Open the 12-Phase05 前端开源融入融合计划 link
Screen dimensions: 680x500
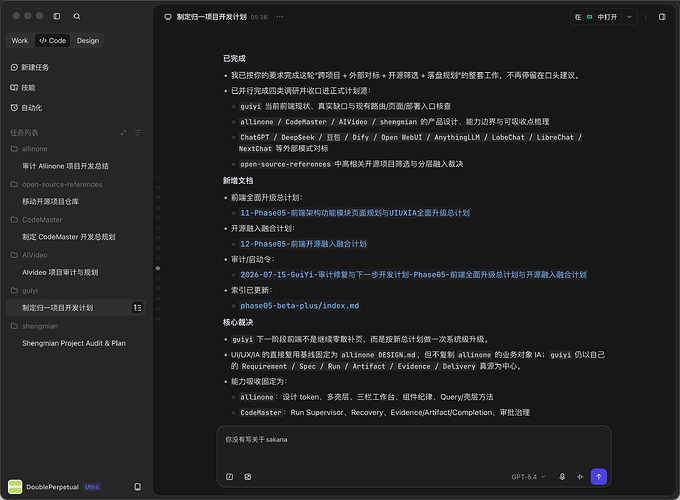point(303,244)
